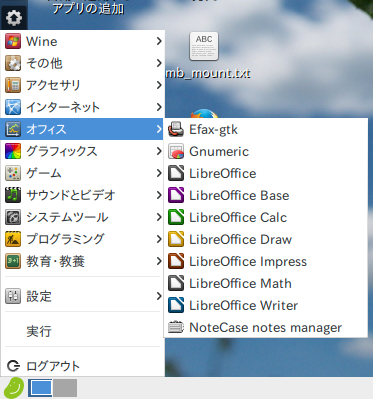Launch LibreOffice Writer from submenu
The image size is (373, 399).
coord(266,305)
